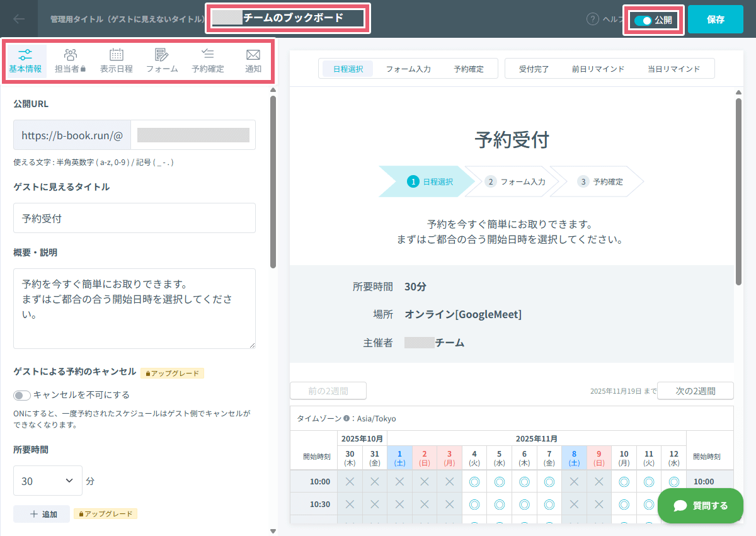
Task: Enable キャンセルを不可にする toggle
Action: pos(21,395)
